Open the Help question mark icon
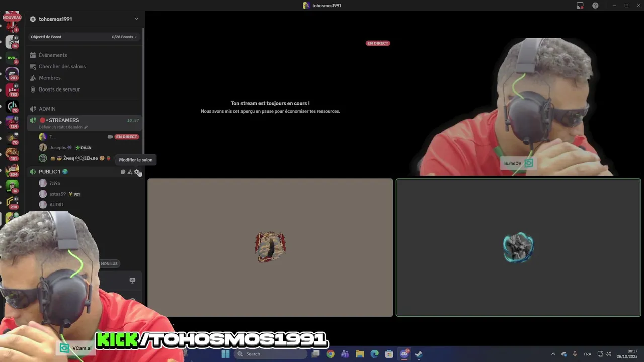The image size is (644, 362). (595, 6)
